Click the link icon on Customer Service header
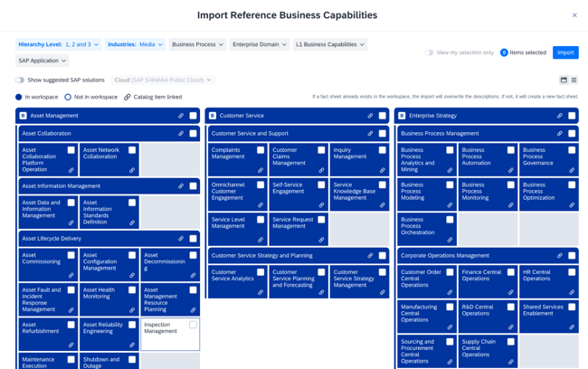The height and width of the screenshot is (369, 588). pos(370,116)
